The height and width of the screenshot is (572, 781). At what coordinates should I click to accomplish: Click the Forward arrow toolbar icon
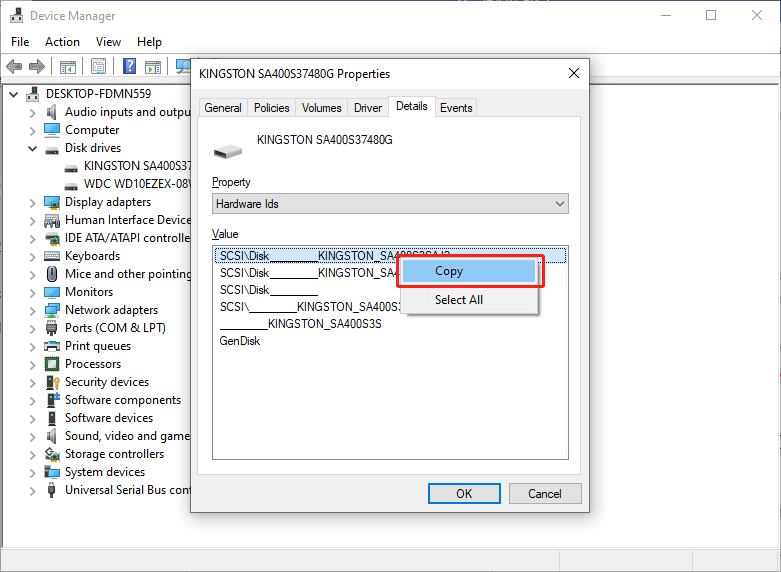point(37,66)
